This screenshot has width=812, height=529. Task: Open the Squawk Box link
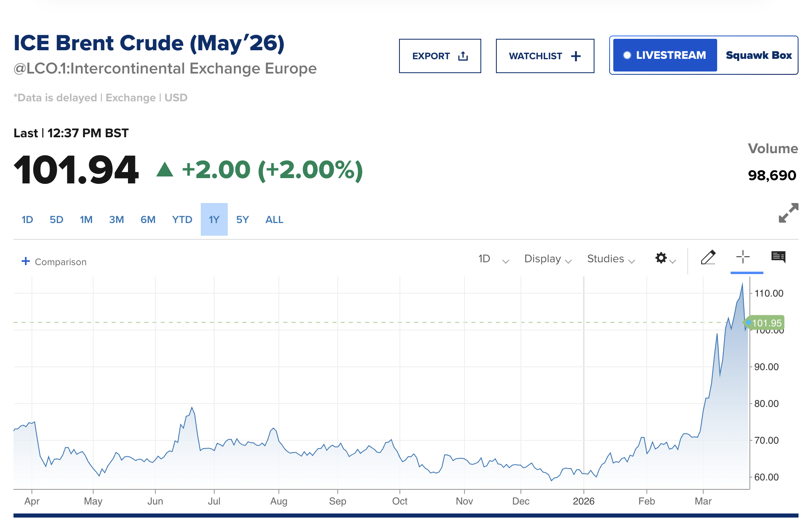tap(758, 55)
